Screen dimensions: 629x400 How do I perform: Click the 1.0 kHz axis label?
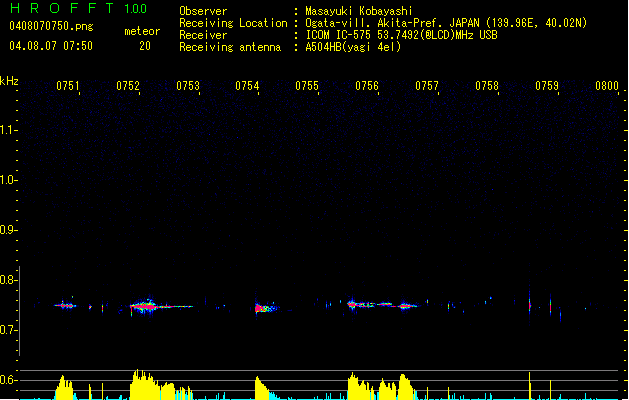click(8, 180)
